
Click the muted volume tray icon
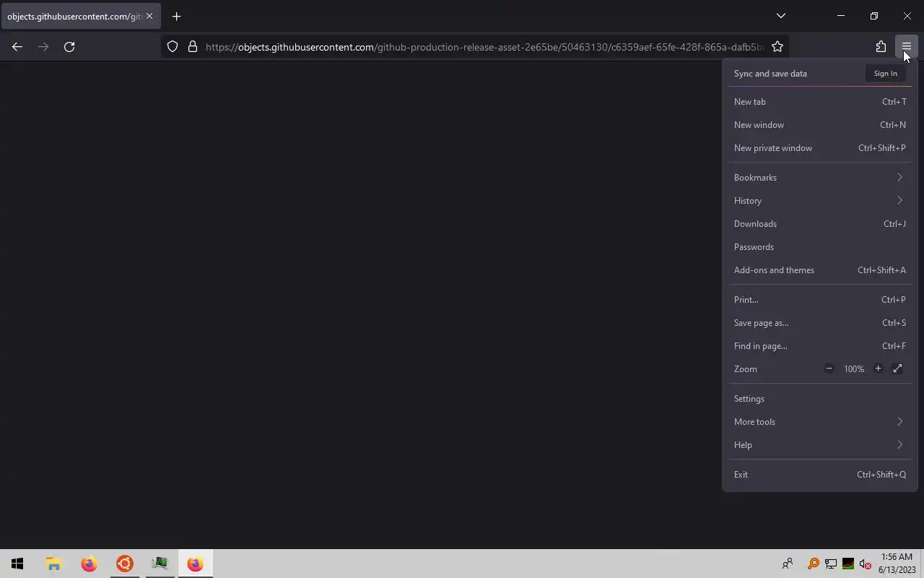tap(866, 564)
